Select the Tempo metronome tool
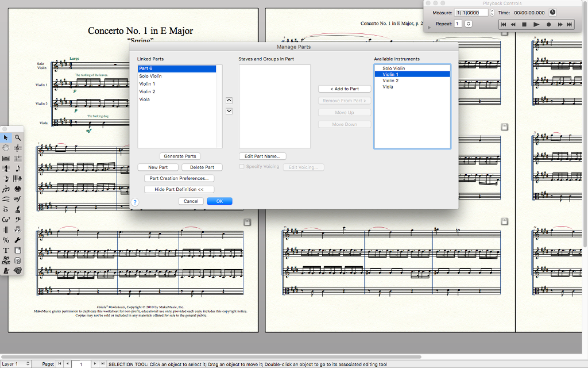Screen dimensions: 588x368 [x=6, y=270]
